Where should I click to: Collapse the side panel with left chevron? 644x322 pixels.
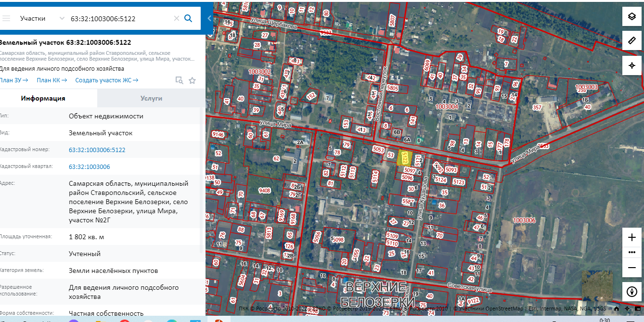[209, 18]
